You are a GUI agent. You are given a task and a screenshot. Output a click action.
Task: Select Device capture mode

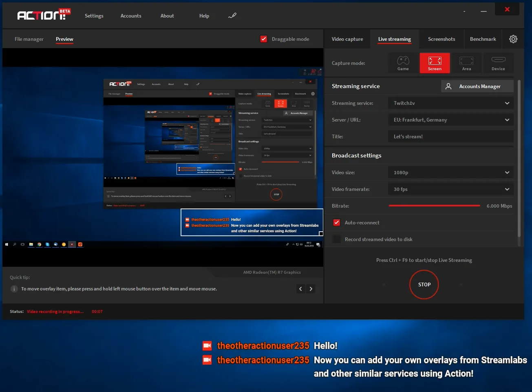point(498,63)
